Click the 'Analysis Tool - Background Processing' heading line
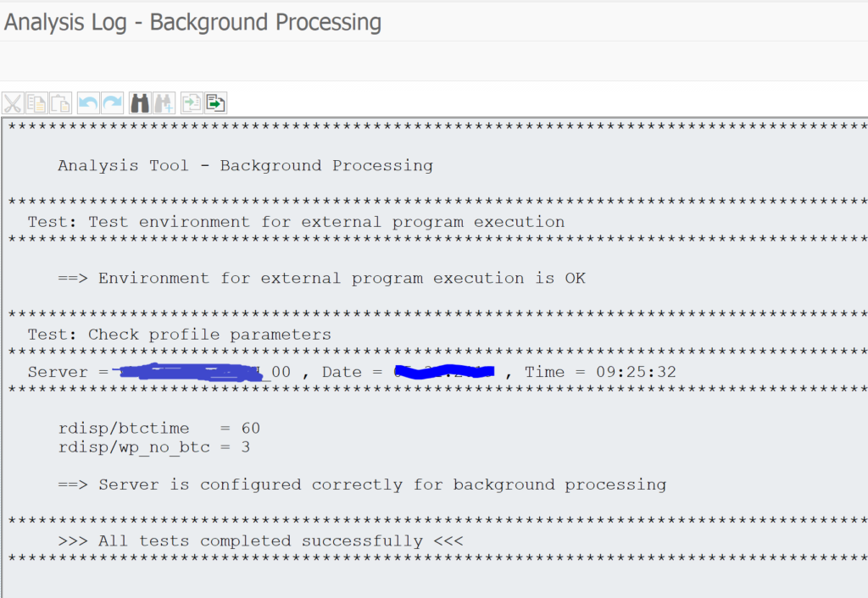Viewport: 868px width, 598px height. pos(245,166)
